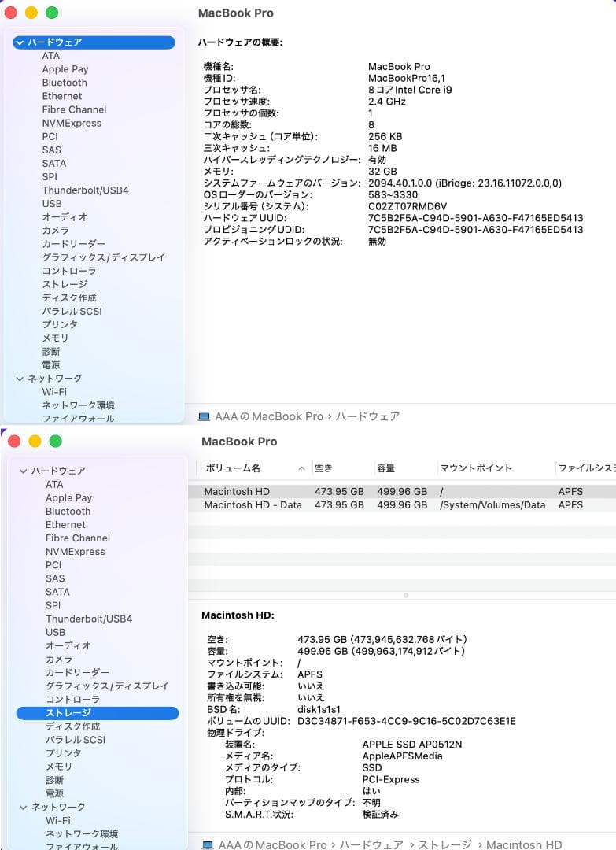Open NVMExpress in storage window sidebar
The image size is (616, 850).
[75, 552]
